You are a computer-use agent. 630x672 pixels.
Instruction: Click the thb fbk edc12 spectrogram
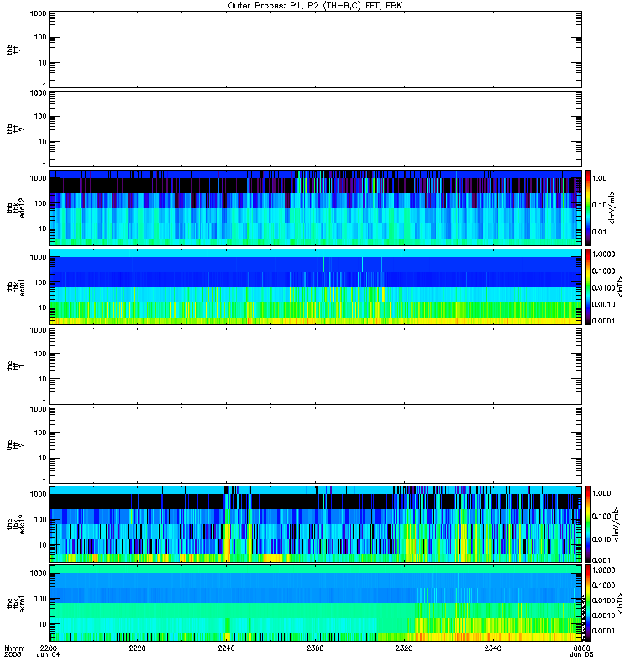coord(315,207)
